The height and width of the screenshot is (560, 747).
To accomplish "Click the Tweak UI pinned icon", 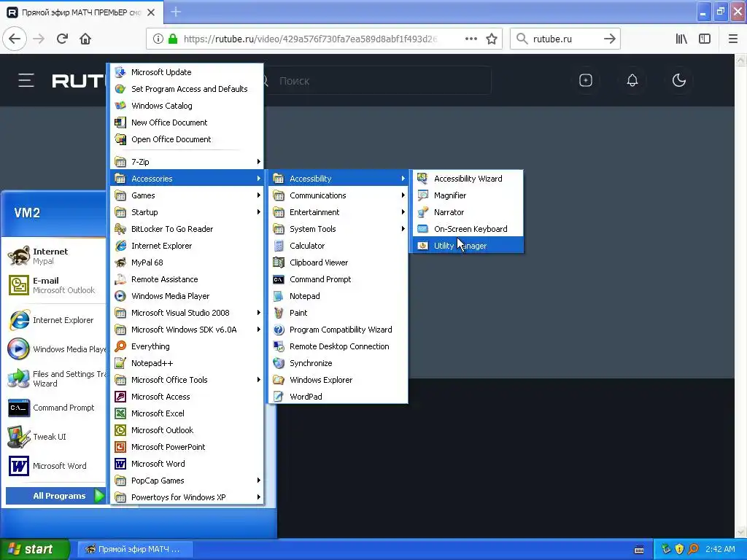I will click(18, 437).
